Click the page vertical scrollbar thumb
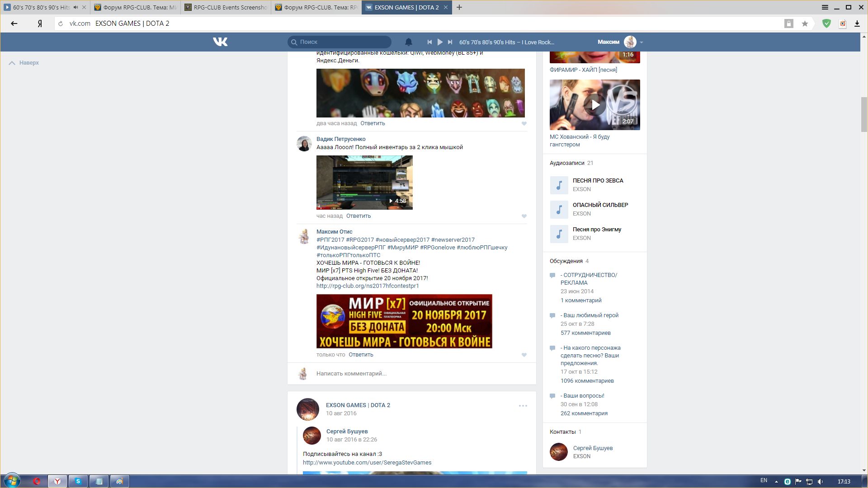868x488 pixels. pos(863,114)
